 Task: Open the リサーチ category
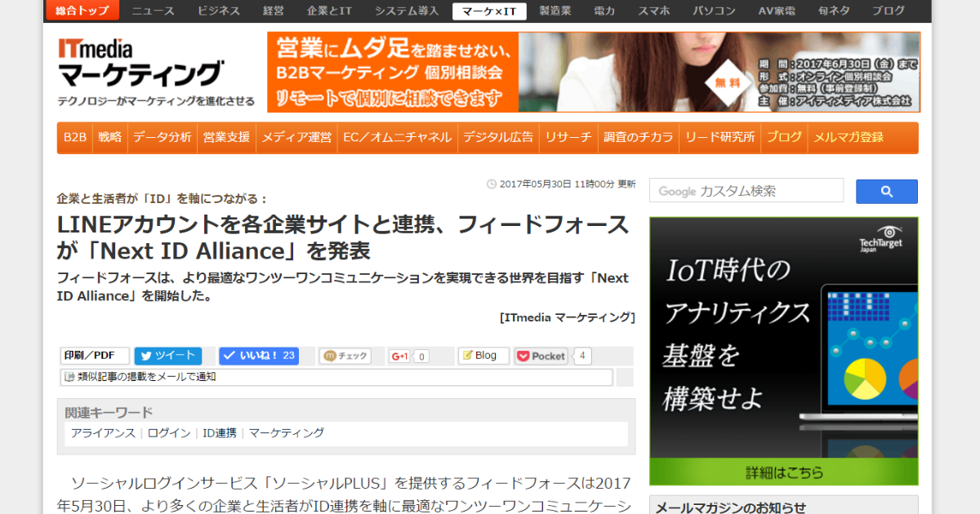pos(568,137)
